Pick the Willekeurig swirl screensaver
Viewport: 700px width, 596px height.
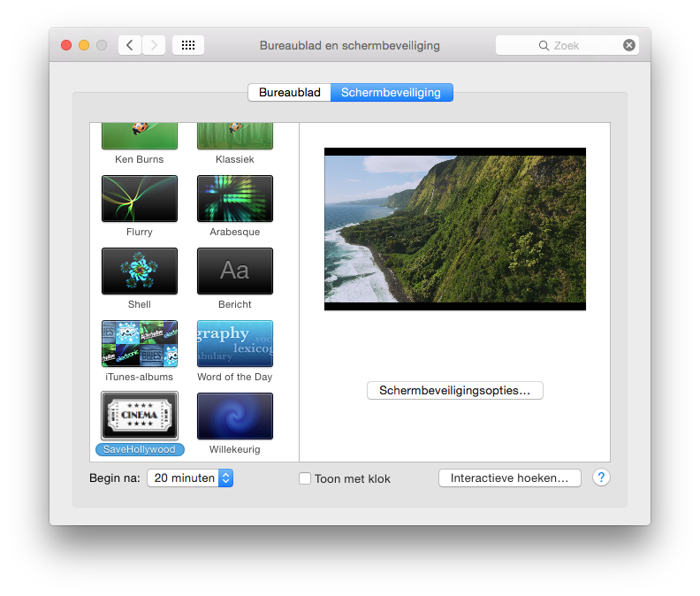235,416
